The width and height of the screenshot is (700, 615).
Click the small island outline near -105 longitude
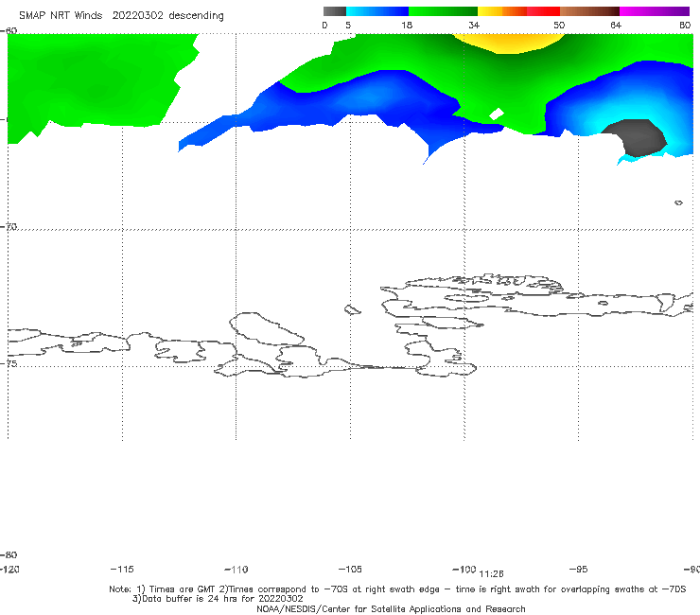tap(353, 309)
